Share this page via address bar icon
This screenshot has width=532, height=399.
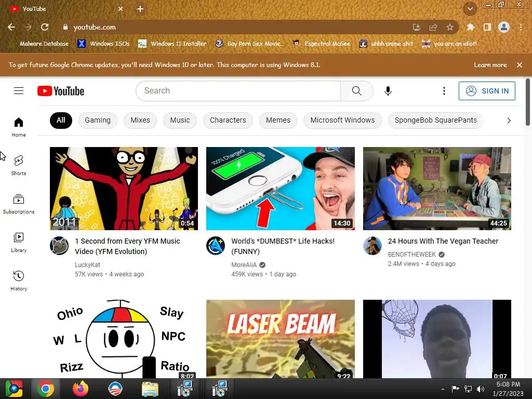tap(433, 27)
